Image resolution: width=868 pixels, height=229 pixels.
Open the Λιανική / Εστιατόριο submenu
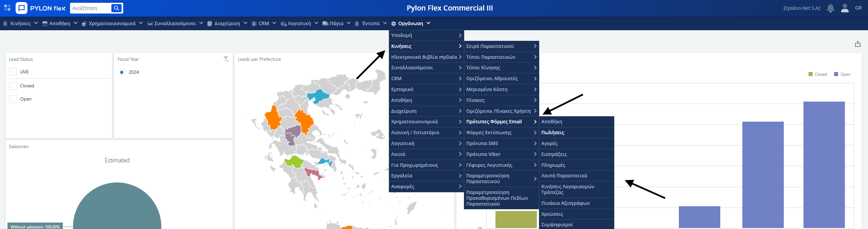click(426, 133)
